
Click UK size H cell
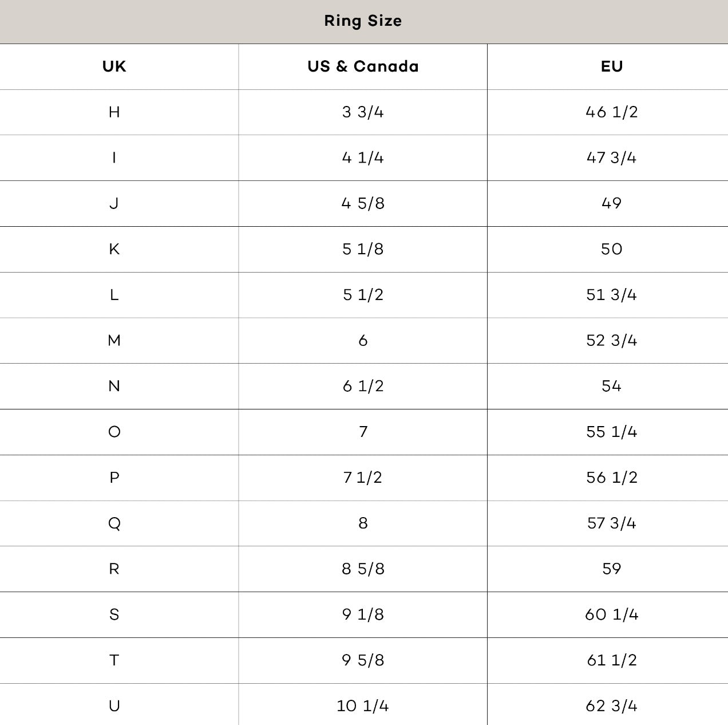[114, 112]
